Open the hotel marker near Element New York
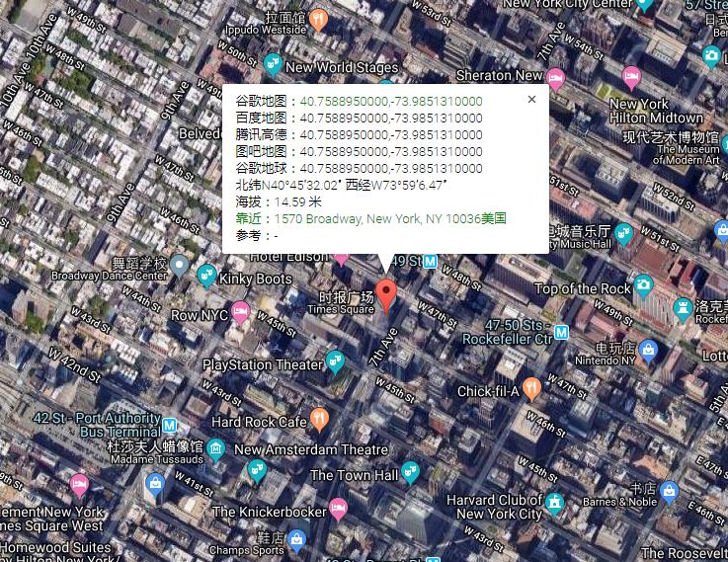Screen dimensions: 728x562 pyautogui.click(x=79, y=485)
